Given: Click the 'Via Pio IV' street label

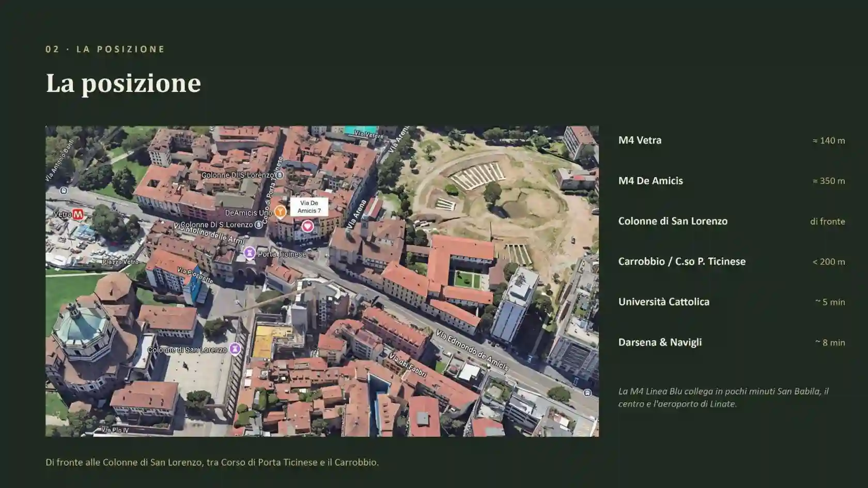Looking at the screenshot, I should point(115,430).
